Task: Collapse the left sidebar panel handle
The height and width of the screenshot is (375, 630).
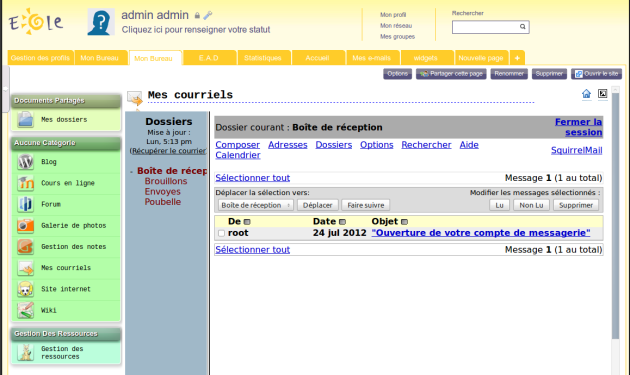Action: coord(5,88)
